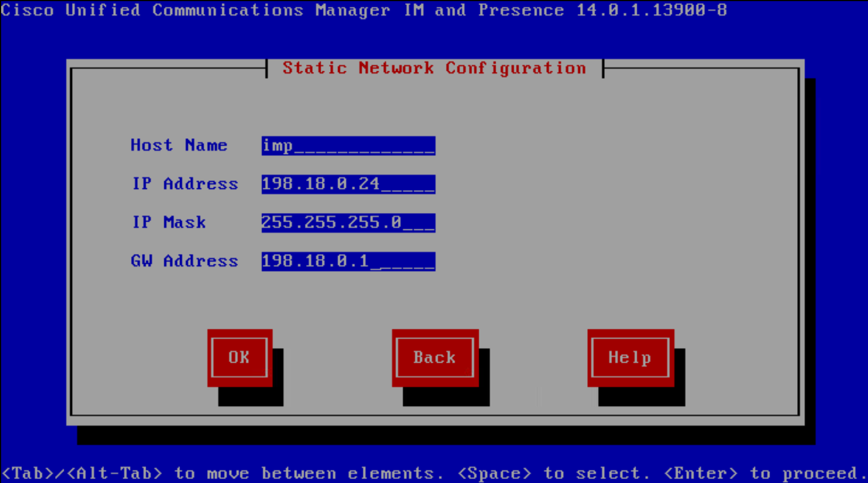Click the Host Name input field
868x483 pixels.
348,146
